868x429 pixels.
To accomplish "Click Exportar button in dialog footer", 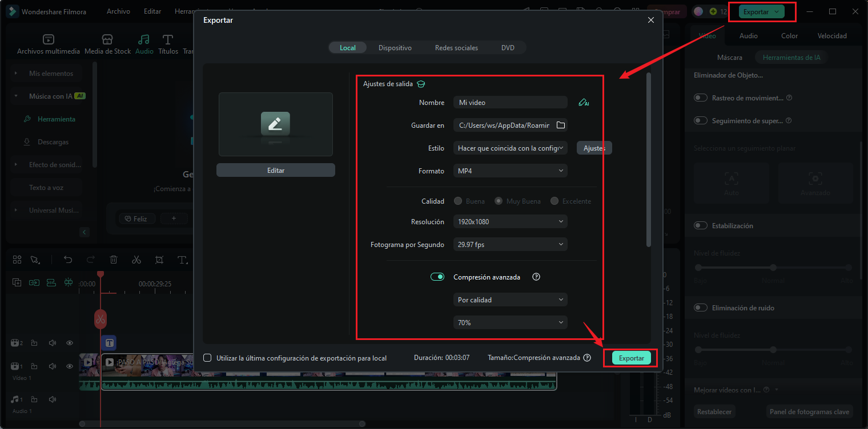I will click(x=632, y=358).
